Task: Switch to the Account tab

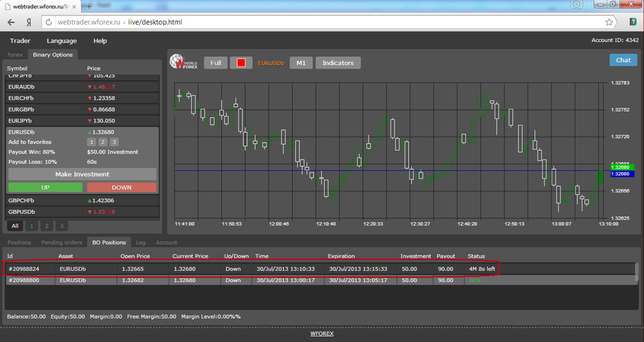Action: [166, 243]
